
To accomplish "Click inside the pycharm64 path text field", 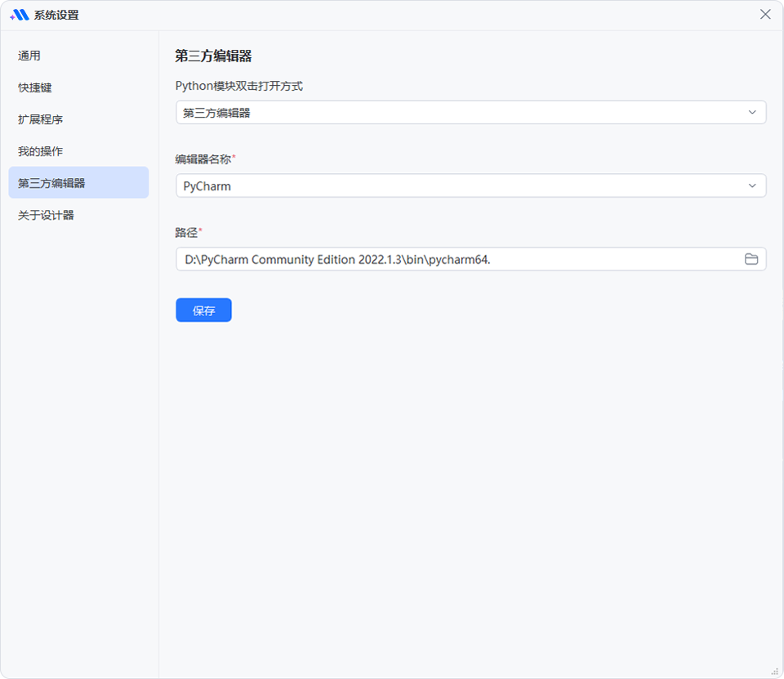I will tap(457, 260).
